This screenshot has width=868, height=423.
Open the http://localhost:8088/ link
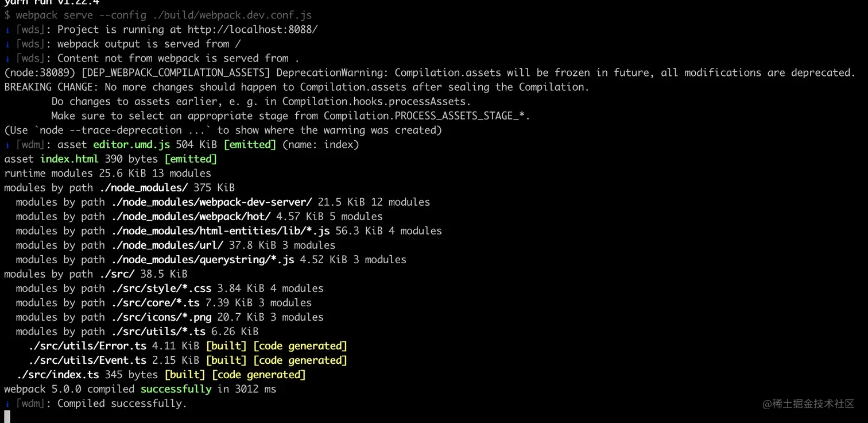point(253,29)
